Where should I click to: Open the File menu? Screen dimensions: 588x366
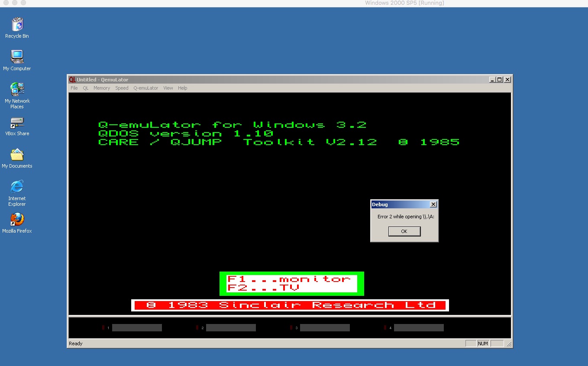pos(74,88)
